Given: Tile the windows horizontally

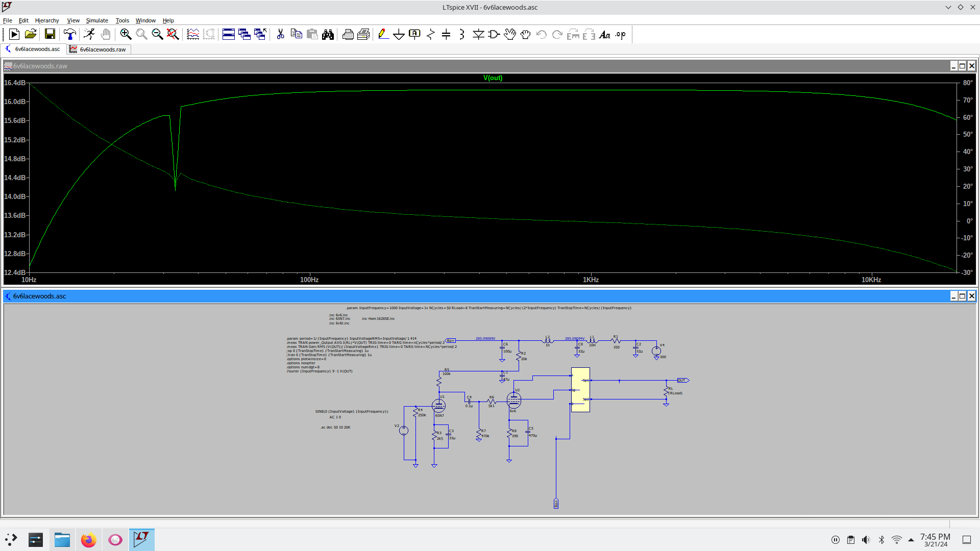Looking at the screenshot, I should (229, 34).
